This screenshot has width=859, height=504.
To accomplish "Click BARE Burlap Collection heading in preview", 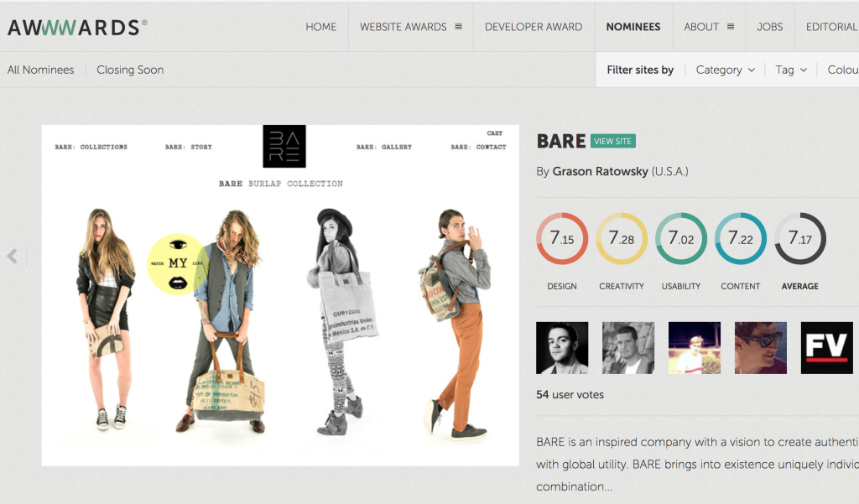I will click(x=280, y=184).
